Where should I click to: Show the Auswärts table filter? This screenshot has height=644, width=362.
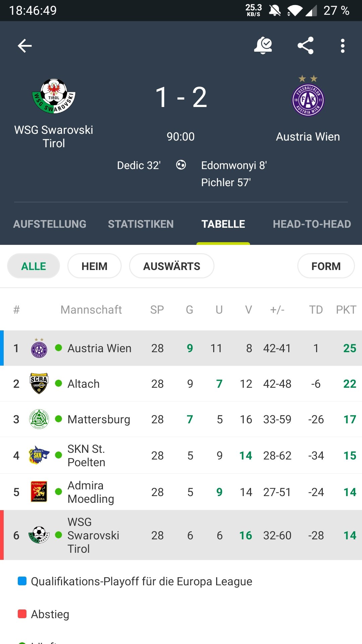tap(172, 266)
